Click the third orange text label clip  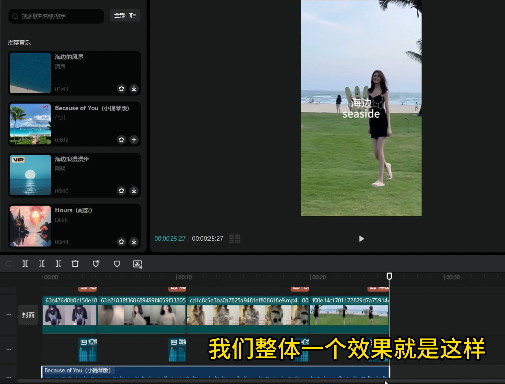(x=300, y=288)
